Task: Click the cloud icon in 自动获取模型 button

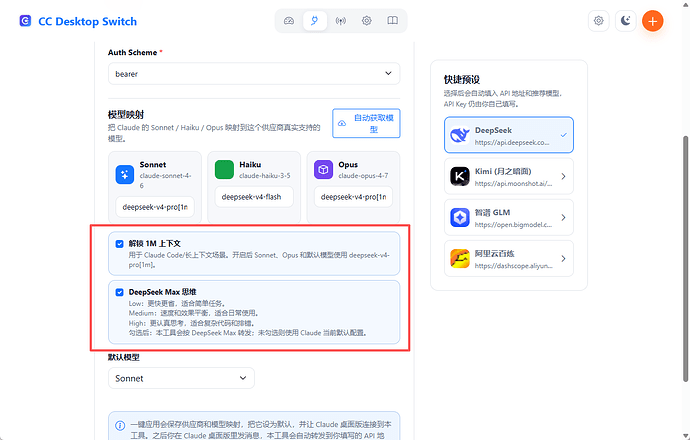Action: (x=342, y=124)
